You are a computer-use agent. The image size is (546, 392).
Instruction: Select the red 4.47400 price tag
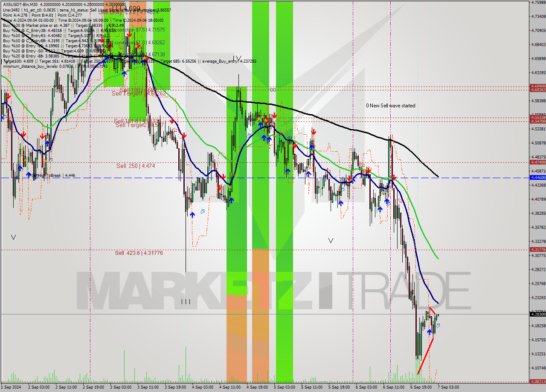(537, 162)
